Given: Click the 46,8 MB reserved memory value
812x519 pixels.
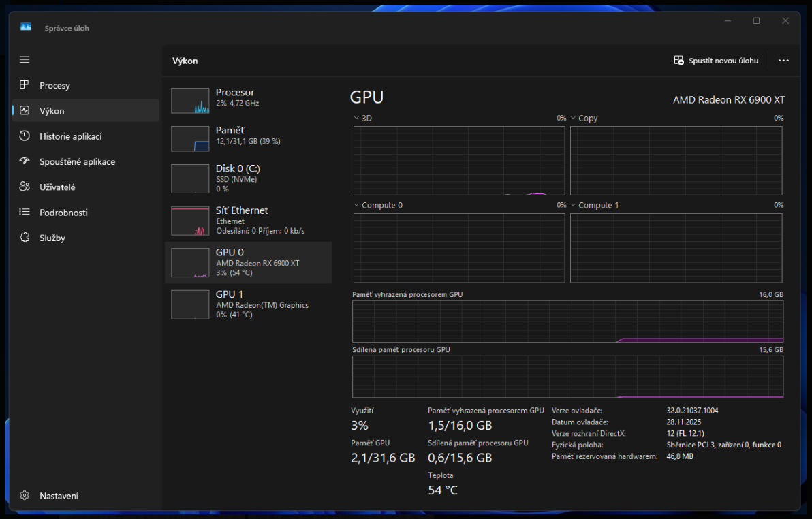Looking at the screenshot, I should [x=680, y=456].
